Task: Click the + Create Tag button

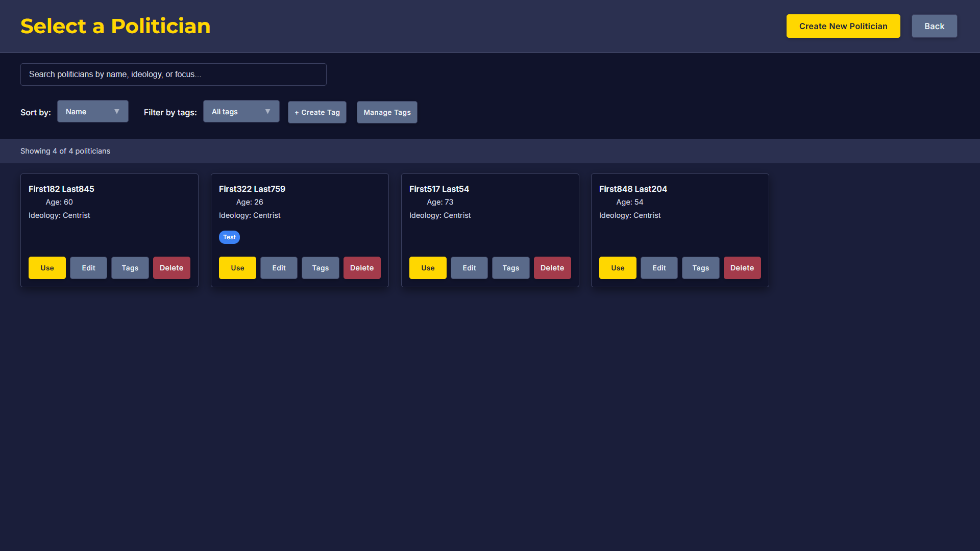Action: tap(317, 112)
